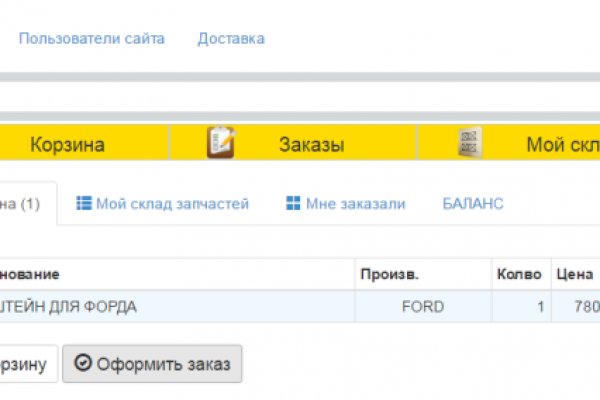Image resolution: width=600 pixels, height=400 pixels.
Task: Open the Корзина section in yellow bar
Action: 67,144
